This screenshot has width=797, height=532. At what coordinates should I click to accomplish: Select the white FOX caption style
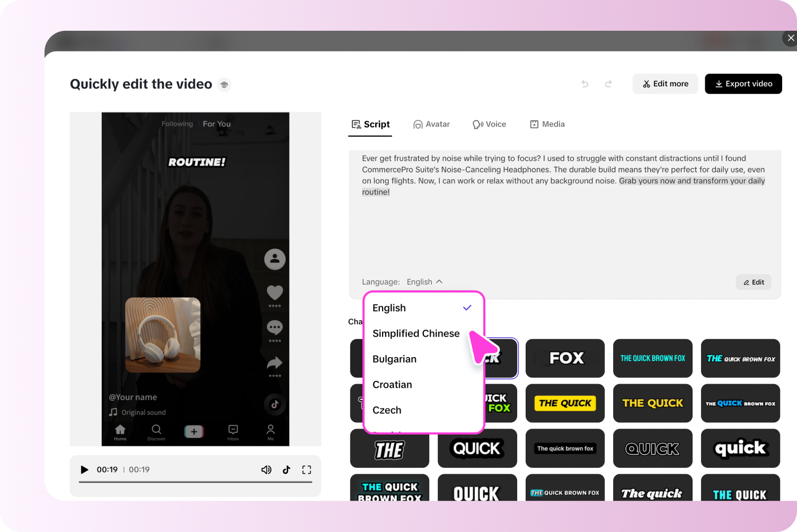point(565,358)
